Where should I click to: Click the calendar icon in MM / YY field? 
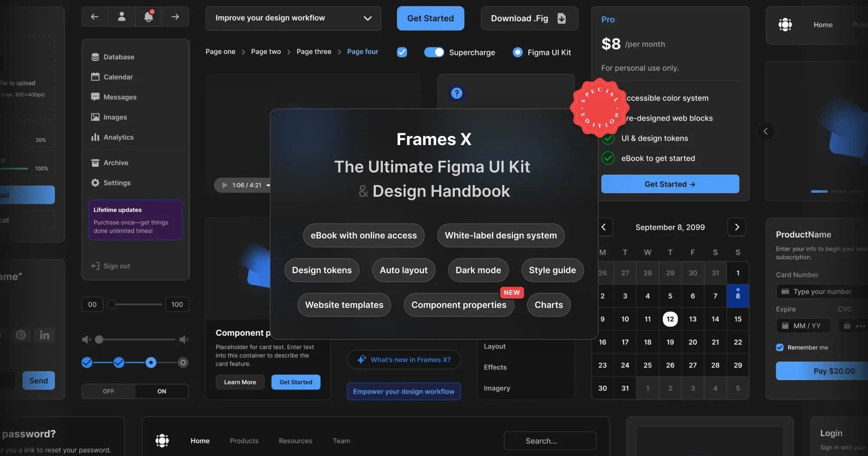point(785,325)
